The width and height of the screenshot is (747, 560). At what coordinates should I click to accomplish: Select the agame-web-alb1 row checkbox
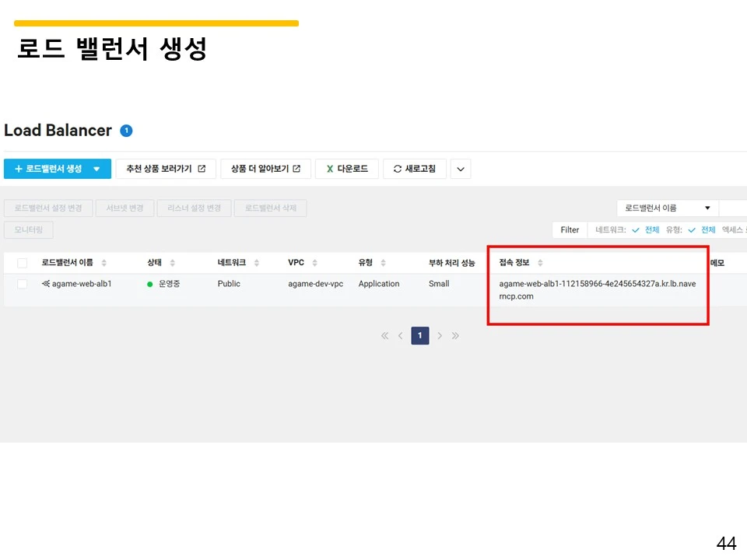(21, 284)
